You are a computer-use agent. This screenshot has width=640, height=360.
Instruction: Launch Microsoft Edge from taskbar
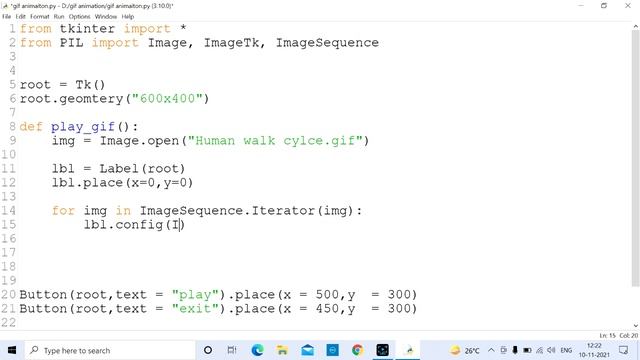pyautogui.click(x=258, y=350)
